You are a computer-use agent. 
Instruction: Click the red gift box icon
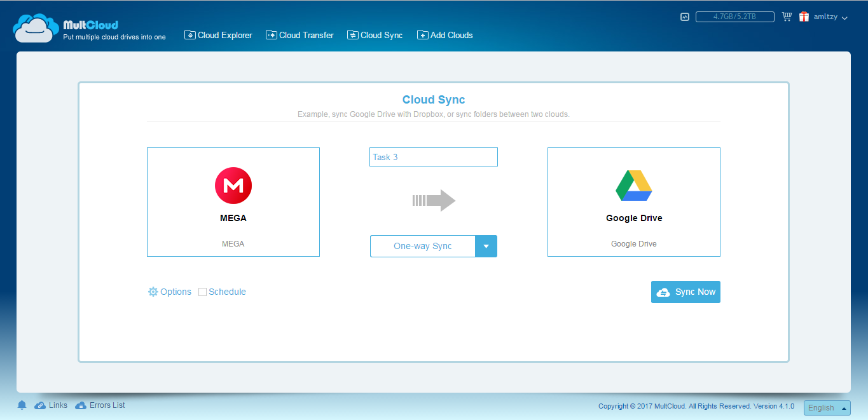pos(804,17)
